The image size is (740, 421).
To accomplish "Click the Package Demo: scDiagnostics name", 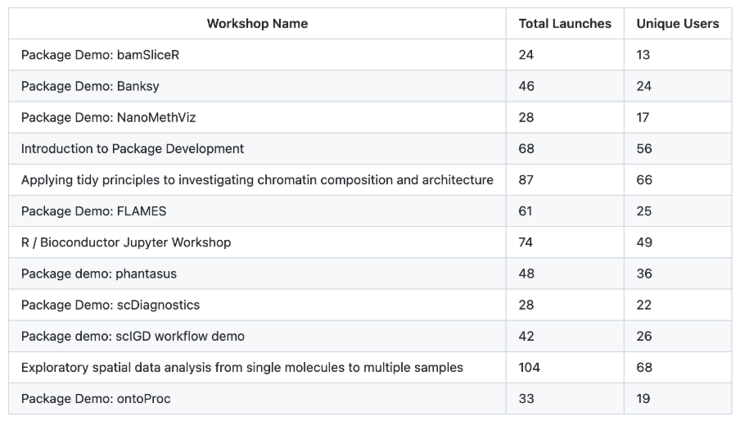I will tap(110, 305).
